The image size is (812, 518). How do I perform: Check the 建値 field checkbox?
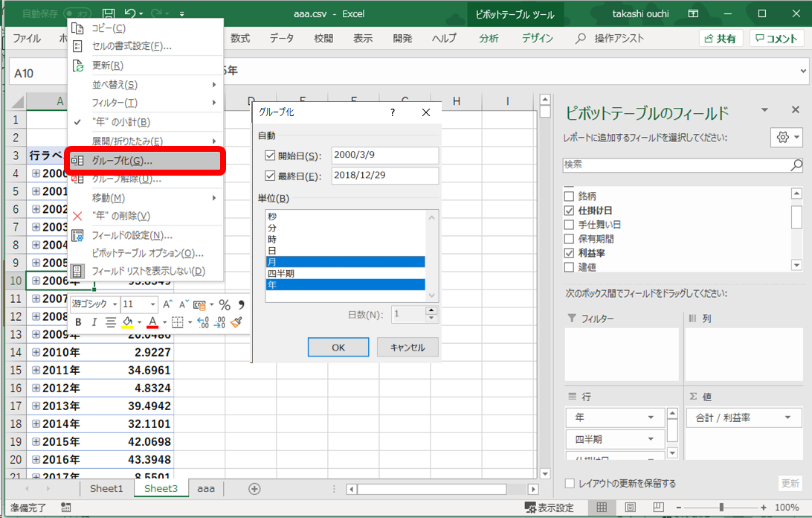pyautogui.click(x=569, y=267)
